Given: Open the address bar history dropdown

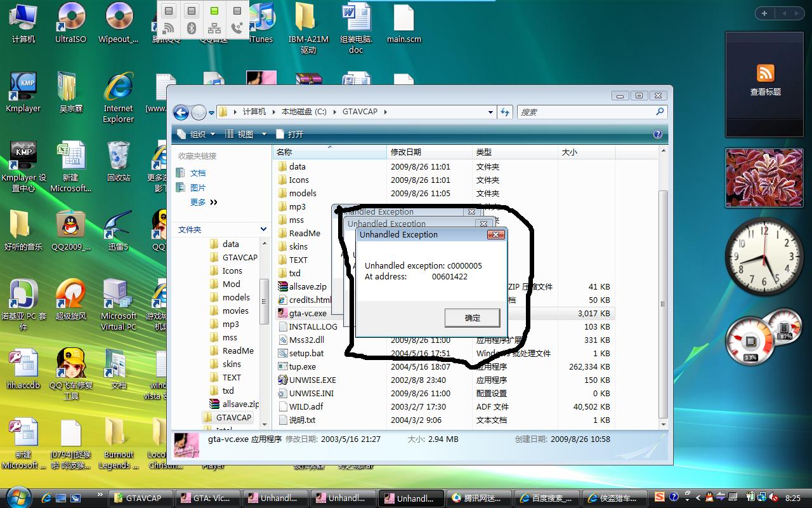Looking at the screenshot, I should click(x=490, y=112).
